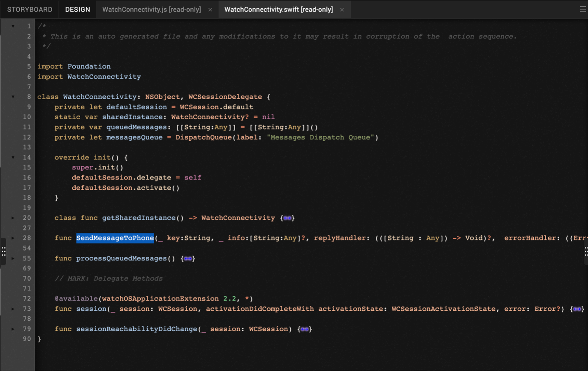The height and width of the screenshot is (372, 588).
Task: Click the left panel drag handle
Action: 3,251
